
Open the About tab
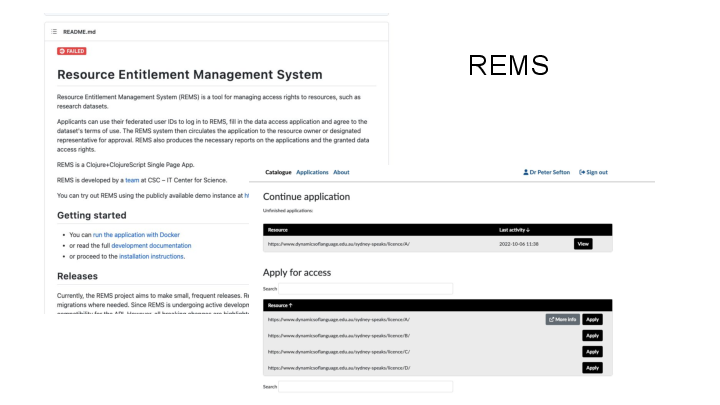(341, 172)
